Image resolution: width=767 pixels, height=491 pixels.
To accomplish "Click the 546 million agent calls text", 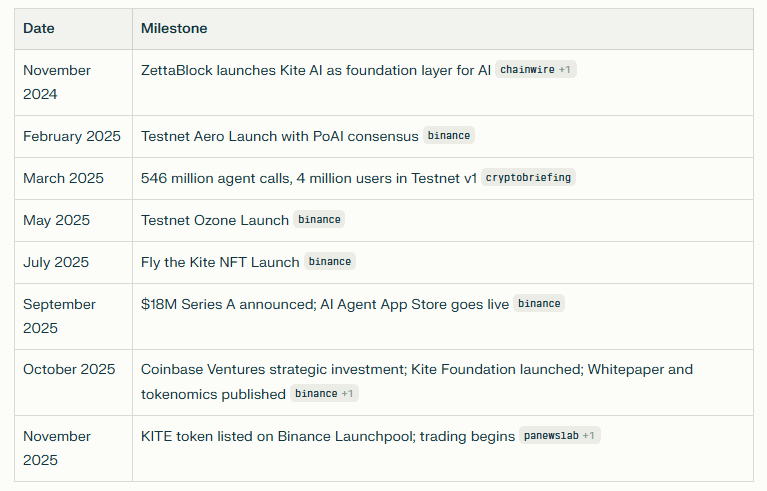I will 308,178.
